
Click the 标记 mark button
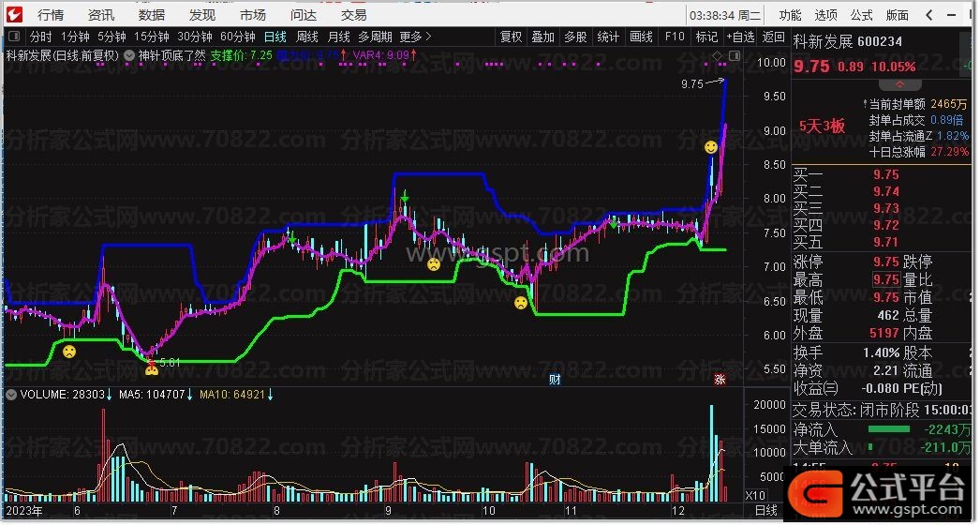[x=706, y=37]
